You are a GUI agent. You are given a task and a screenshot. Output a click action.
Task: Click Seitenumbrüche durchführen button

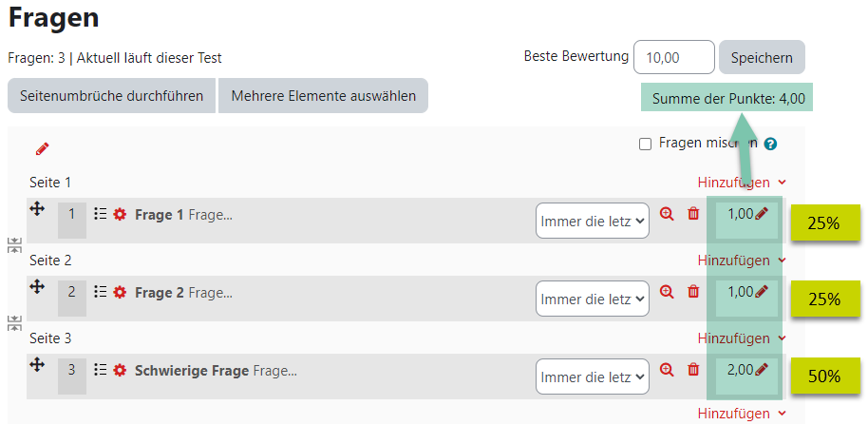[x=111, y=96]
